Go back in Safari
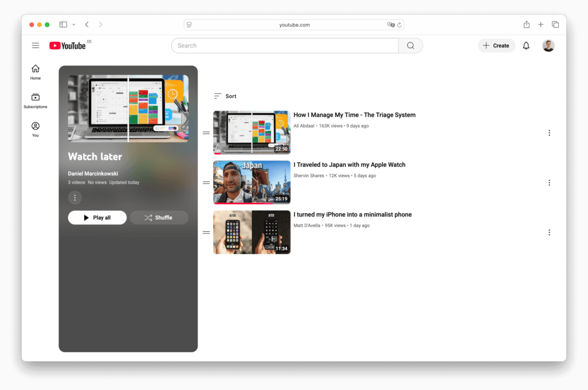 click(87, 25)
